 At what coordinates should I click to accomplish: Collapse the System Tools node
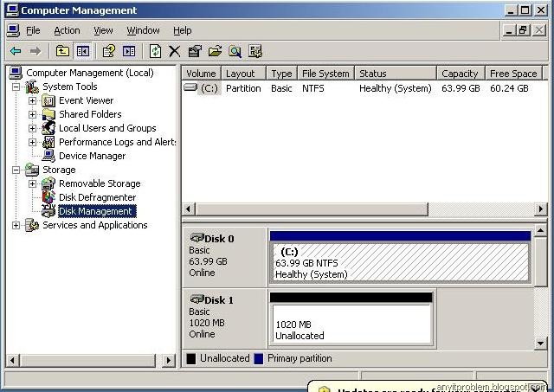16,87
